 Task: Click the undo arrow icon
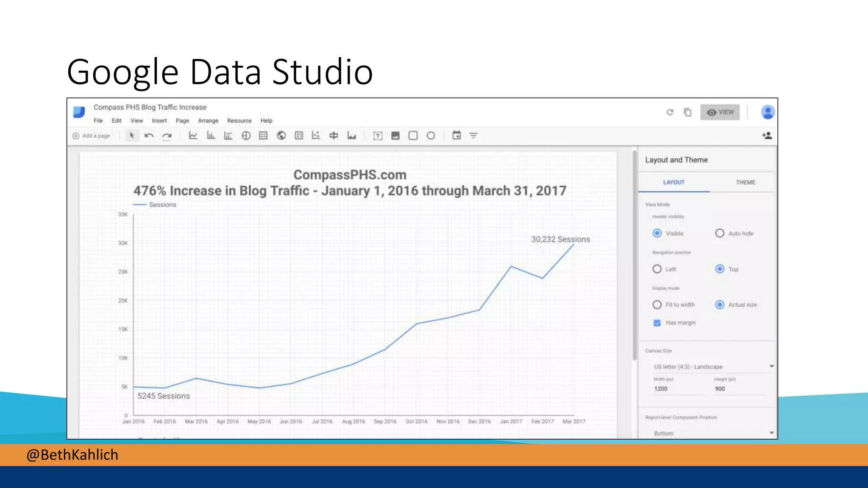(x=149, y=136)
